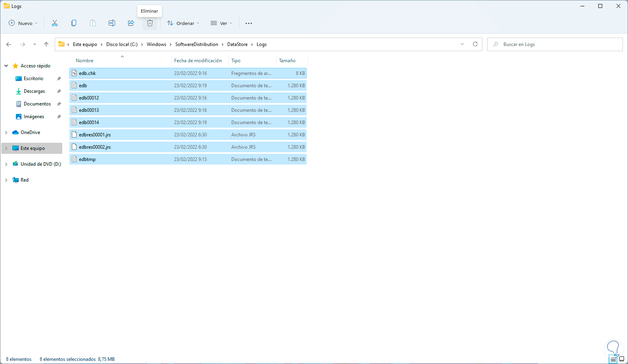Navigate to SoftwareDistribution breadcrumb
This screenshot has width=628, height=364.
197,44
